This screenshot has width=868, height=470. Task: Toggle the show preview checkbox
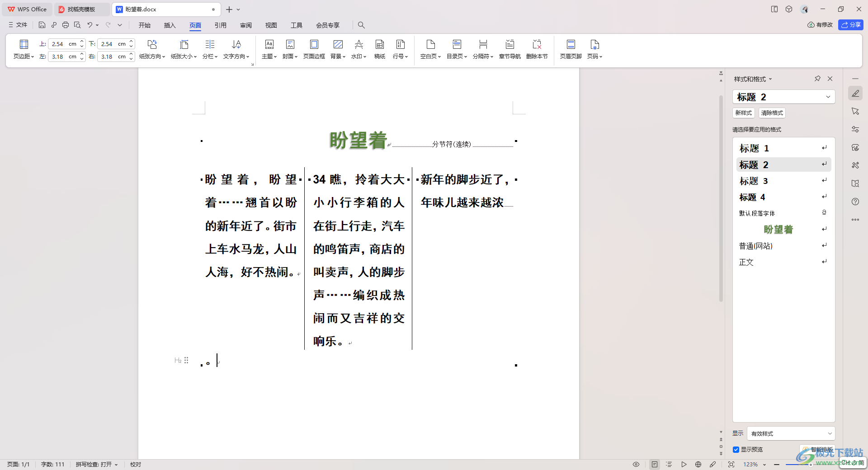pos(736,449)
